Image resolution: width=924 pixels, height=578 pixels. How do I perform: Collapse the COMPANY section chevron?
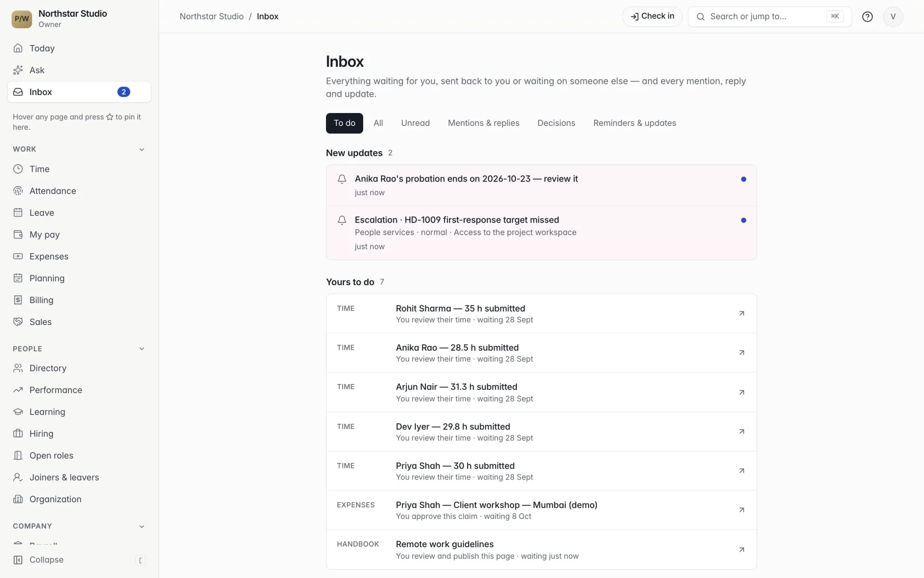(142, 526)
